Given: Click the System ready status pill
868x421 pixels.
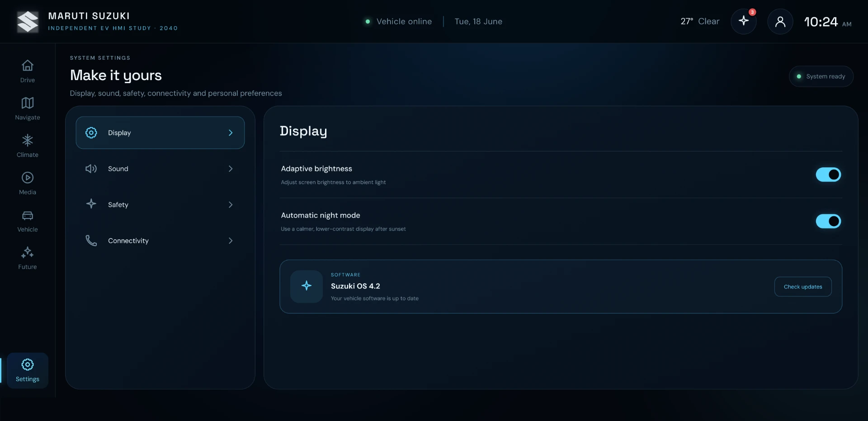Looking at the screenshot, I should [821, 76].
